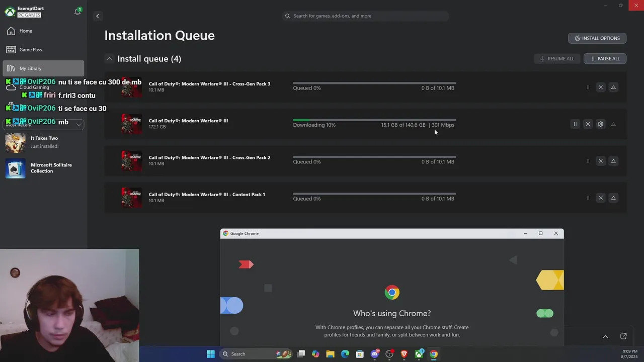Open Discord from the taskbar
The height and width of the screenshot is (362, 644).
tap(375, 354)
